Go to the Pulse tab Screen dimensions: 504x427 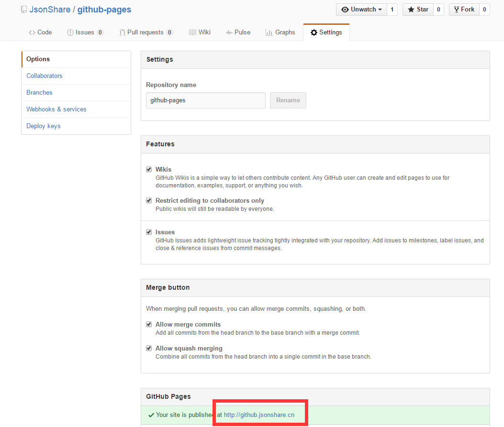click(x=238, y=33)
